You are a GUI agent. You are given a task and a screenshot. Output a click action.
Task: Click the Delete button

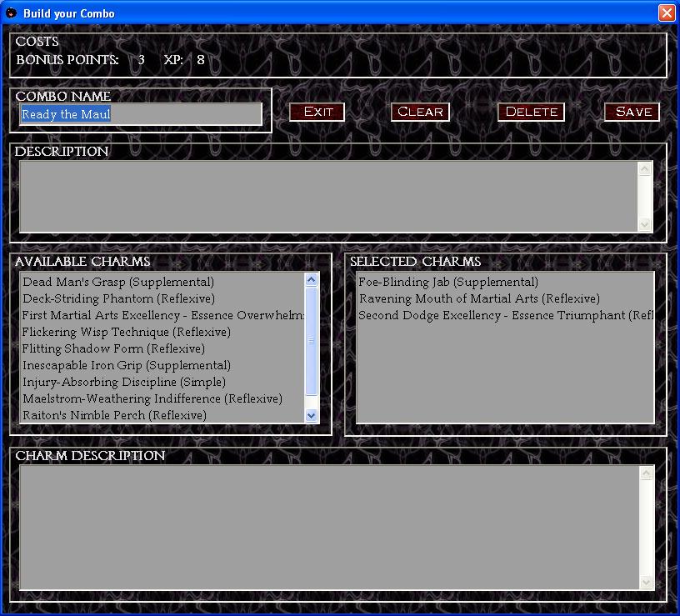pyautogui.click(x=531, y=112)
